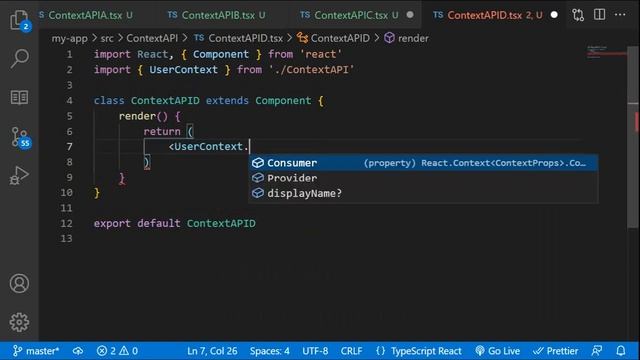Open the problems count showing 2 errors

tap(117, 351)
